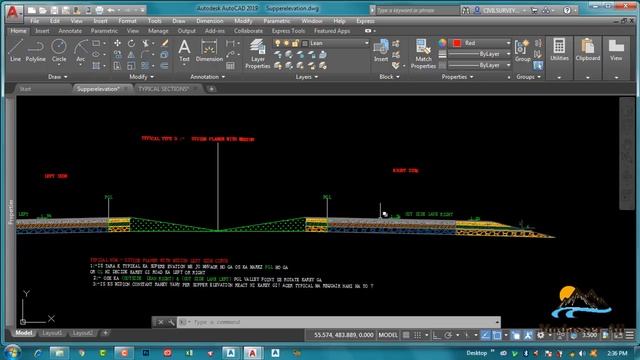Click the Copy tool icon
The width and height of the screenshot is (640, 360).
pyautogui.click(x=117, y=54)
